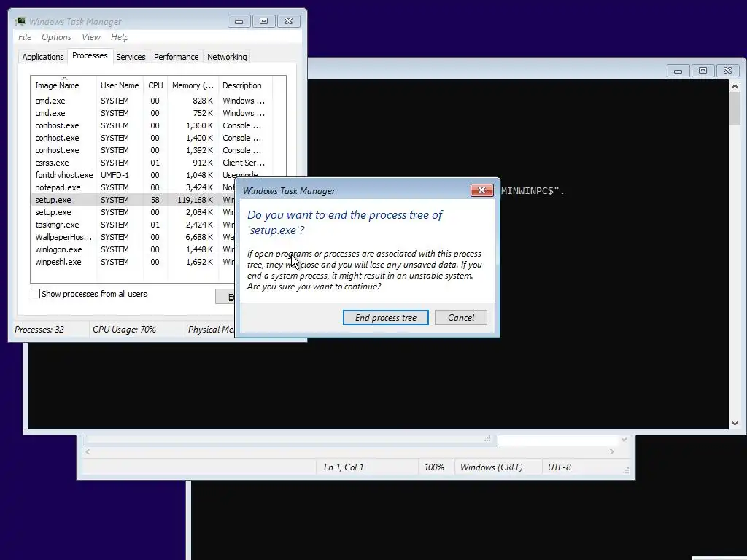The width and height of the screenshot is (747, 560).
Task: Select the conhost.exe row using 1,392 K
Action: (x=152, y=150)
